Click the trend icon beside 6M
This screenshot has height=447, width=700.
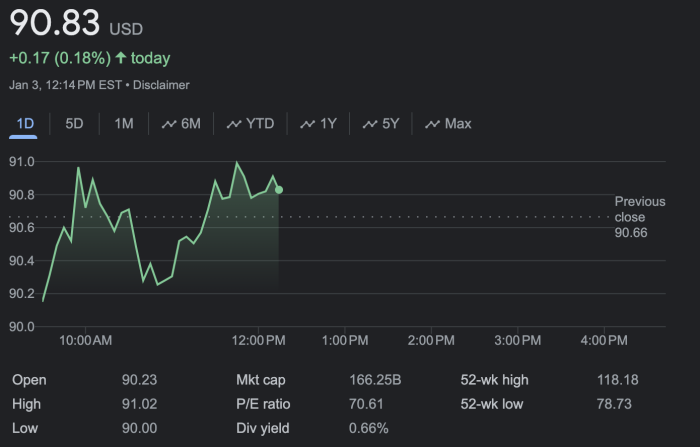coord(167,124)
